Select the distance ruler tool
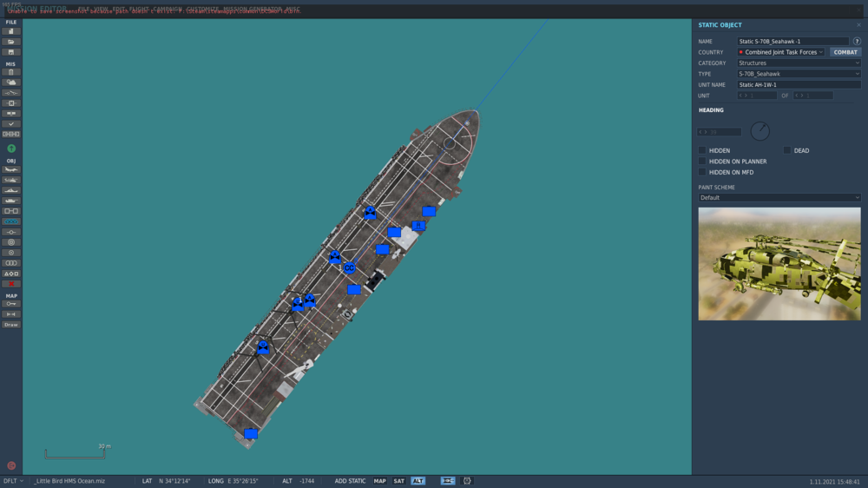This screenshot has height=488, width=868. tap(11, 314)
